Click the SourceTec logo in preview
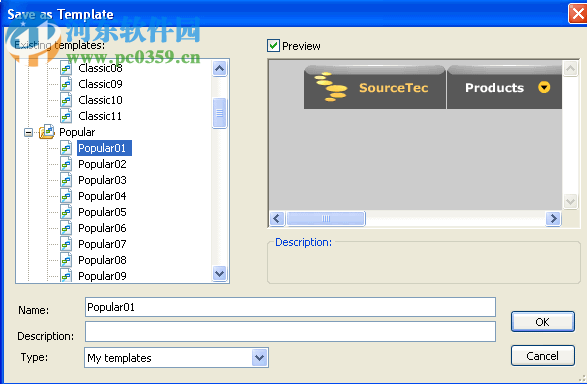Image resolution: width=587 pixels, height=384 pixels. (x=331, y=87)
